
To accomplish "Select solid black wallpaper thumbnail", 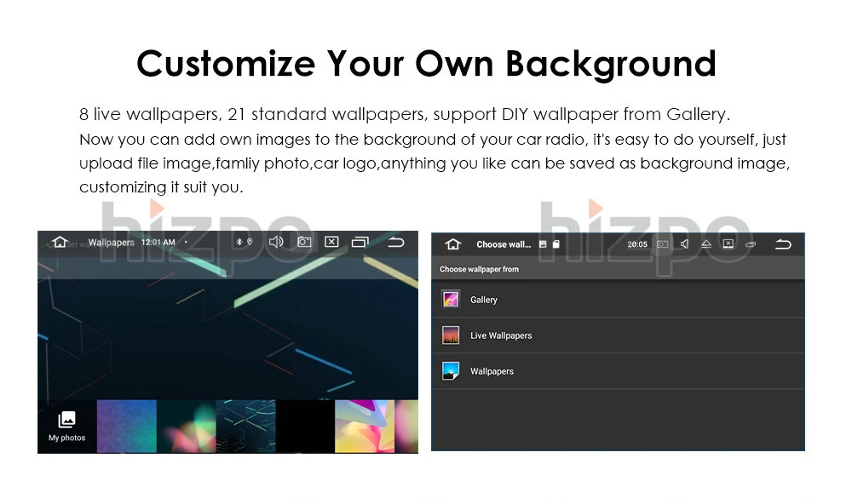I will coord(305,427).
